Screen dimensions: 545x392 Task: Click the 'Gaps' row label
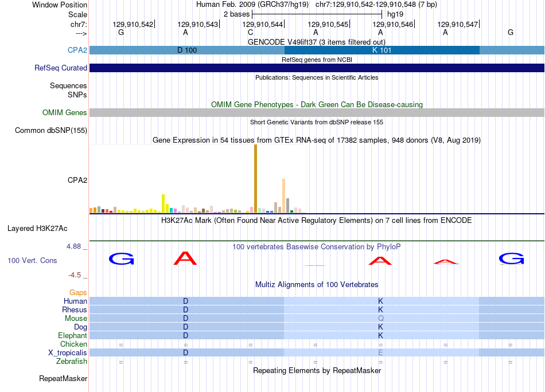78,292
